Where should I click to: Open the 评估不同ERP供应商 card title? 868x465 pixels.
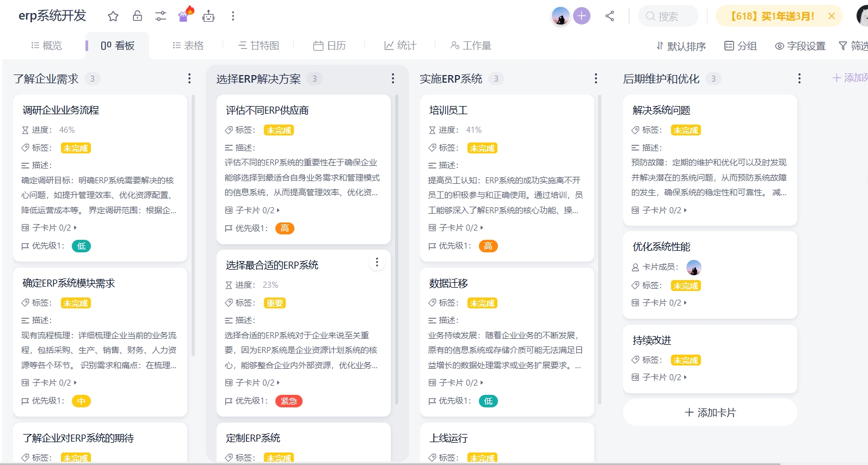[267, 110]
